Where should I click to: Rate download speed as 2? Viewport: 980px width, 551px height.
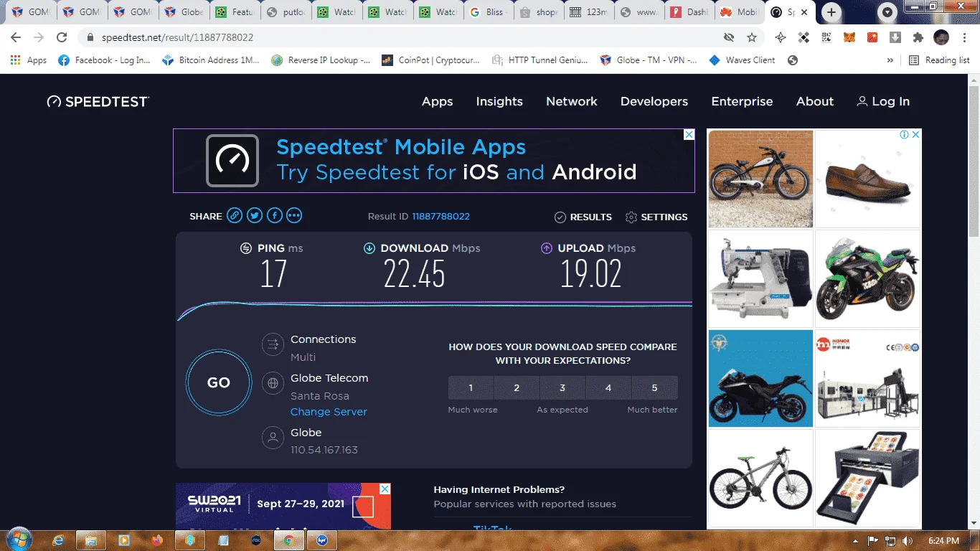coord(517,387)
